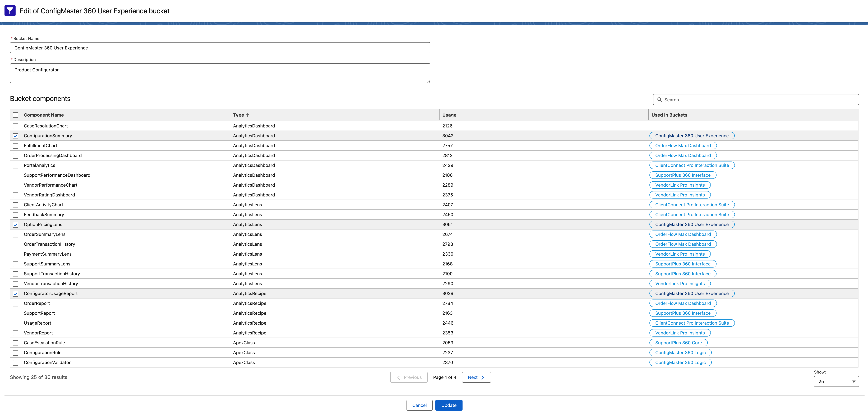Open ConfigMaster 360 User Experience pill on ConfigurationSummary row

point(692,136)
